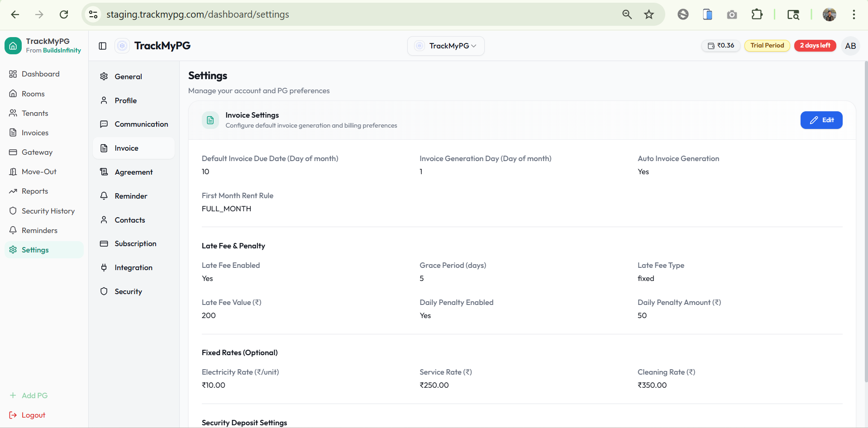This screenshot has width=868, height=428.
Task: Click the 2 days left badge
Action: point(815,45)
